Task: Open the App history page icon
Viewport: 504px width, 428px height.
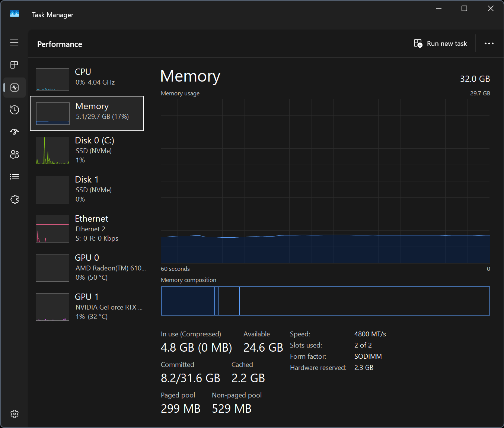Action: pos(15,110)
